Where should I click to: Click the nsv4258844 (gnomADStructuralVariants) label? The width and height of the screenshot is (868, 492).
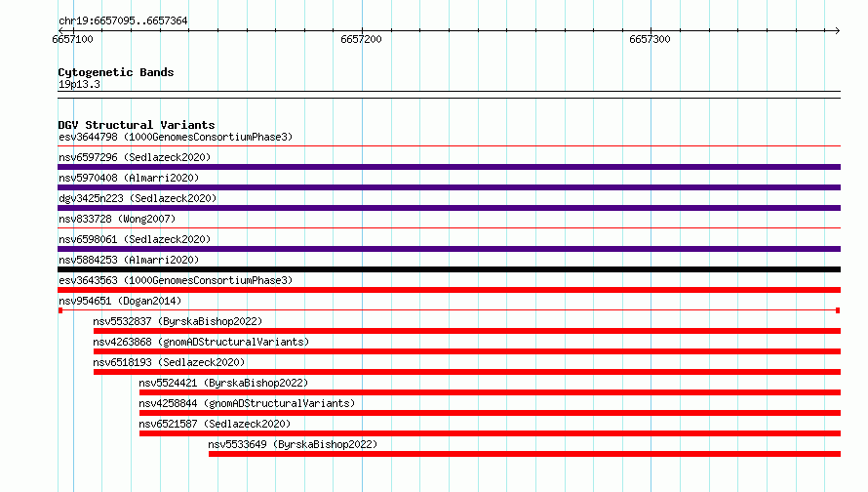[247, 403]
